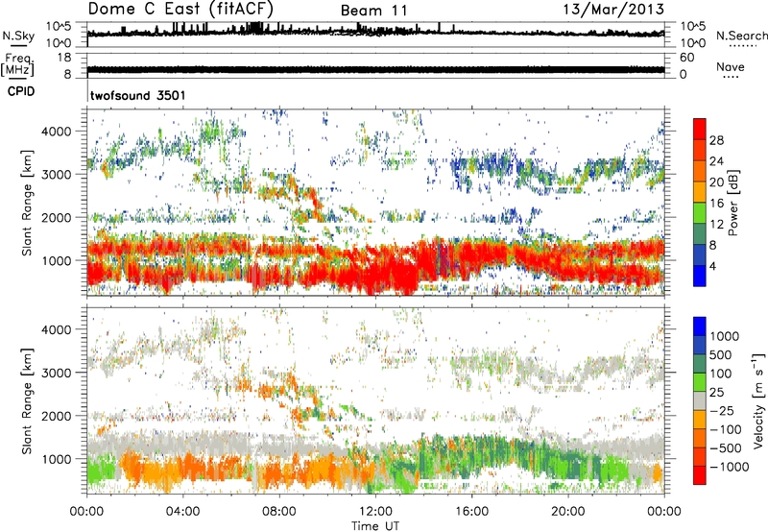This screenshot has width=768, height=532.
Task: Click the 'CPID' label
Action: coord(21,91)
